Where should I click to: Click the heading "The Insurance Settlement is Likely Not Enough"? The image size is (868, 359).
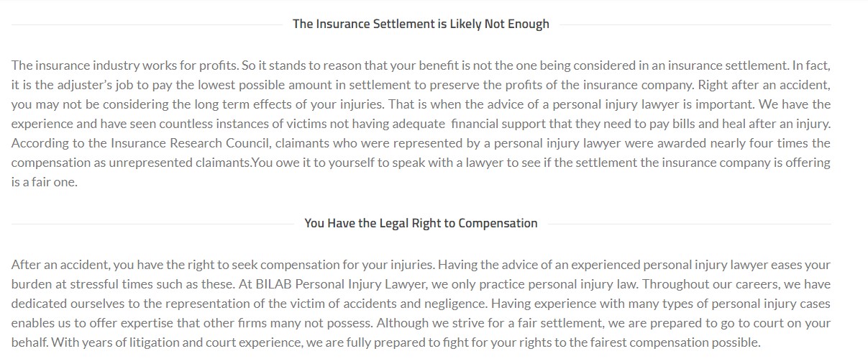pyautogui.click(x=421, y=24)
